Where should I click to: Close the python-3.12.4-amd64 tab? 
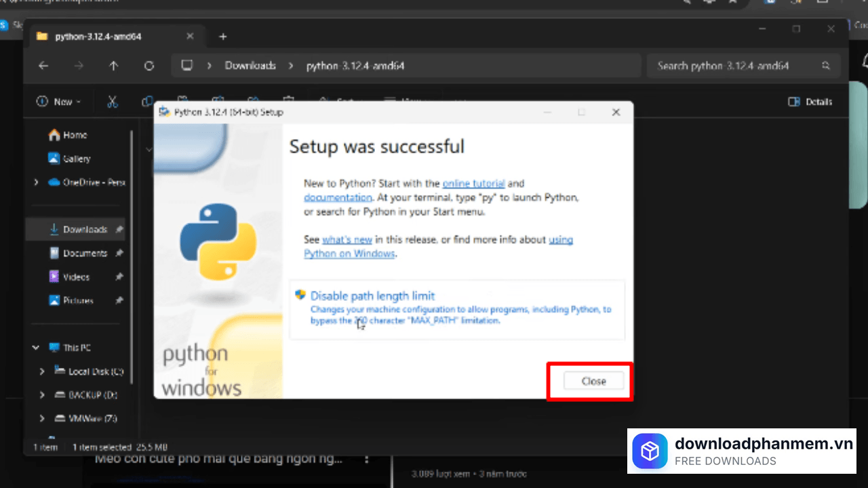(x=191, y=37)
